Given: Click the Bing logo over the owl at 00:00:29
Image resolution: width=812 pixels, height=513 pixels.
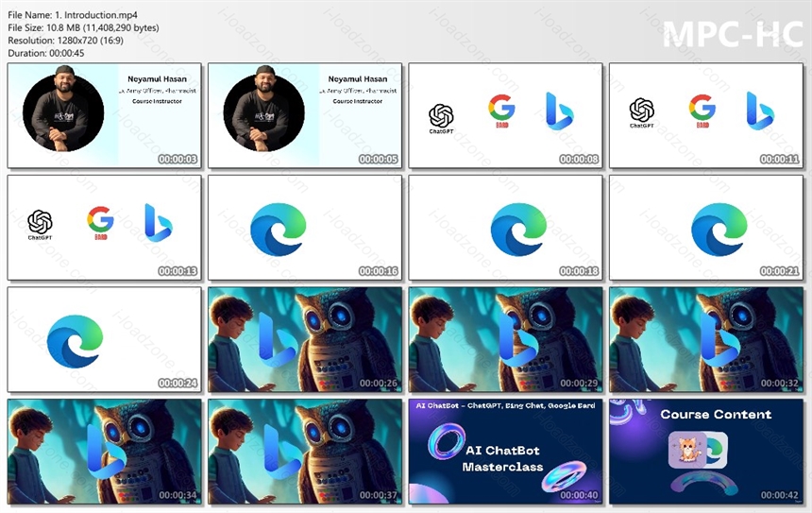Looking at the screenshot, I should 518,339.
